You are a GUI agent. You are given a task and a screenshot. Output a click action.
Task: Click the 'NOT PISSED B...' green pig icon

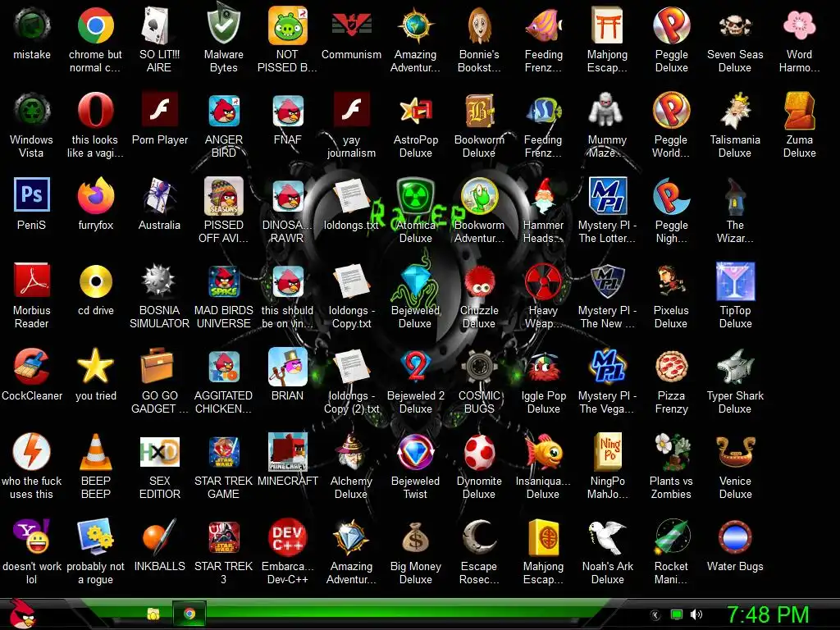point(287,25)
